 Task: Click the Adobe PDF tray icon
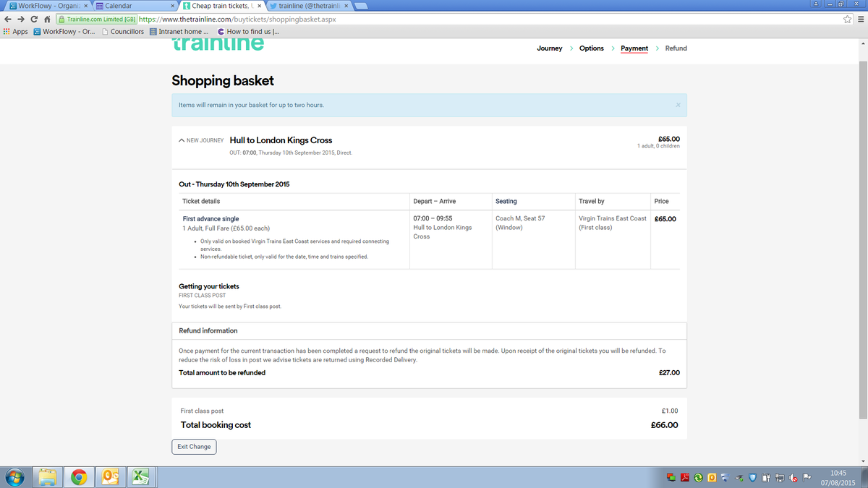tap(684, 478)
